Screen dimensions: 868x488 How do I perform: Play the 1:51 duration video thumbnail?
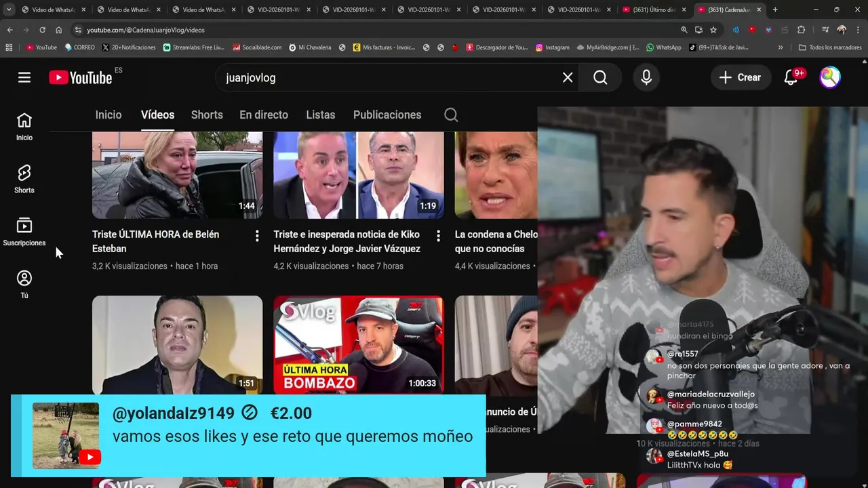177,345
